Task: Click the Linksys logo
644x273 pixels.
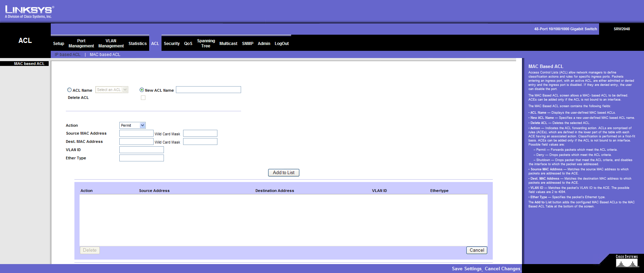Action: click(29, 12)
